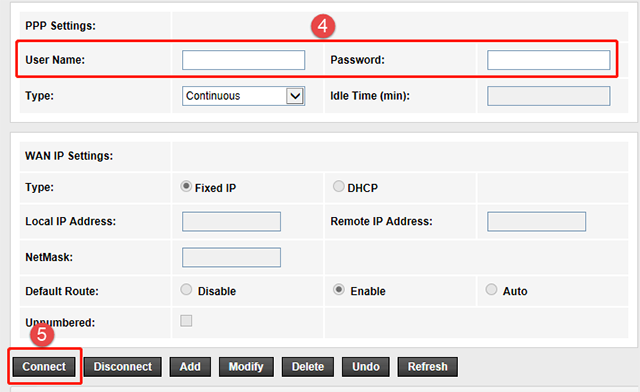Open the PPP Type Continuous dropdown
This screenshot has width=640, height=392.
[x=243, y=96]
